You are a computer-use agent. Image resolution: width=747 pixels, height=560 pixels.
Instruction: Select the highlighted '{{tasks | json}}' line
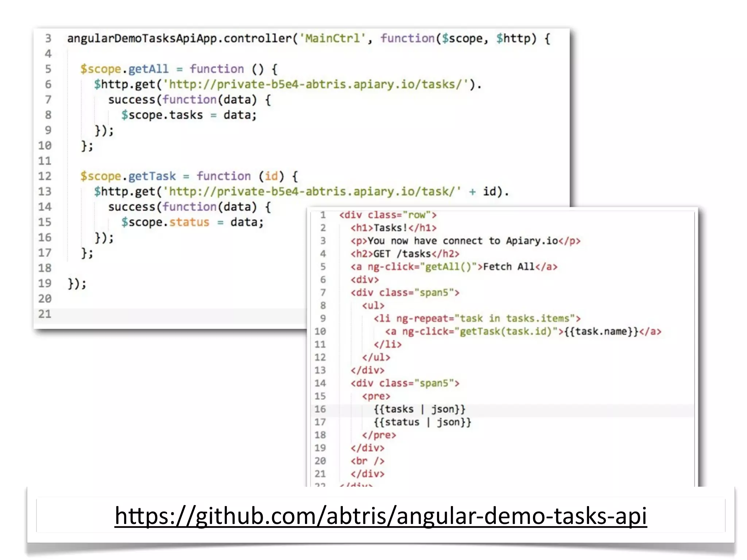[419, 409]
